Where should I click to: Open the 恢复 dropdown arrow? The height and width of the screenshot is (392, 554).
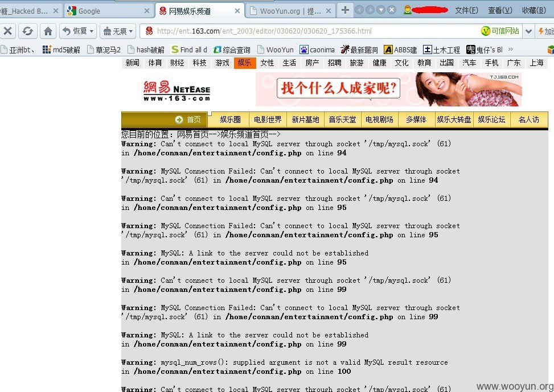(x=92, y=31)
